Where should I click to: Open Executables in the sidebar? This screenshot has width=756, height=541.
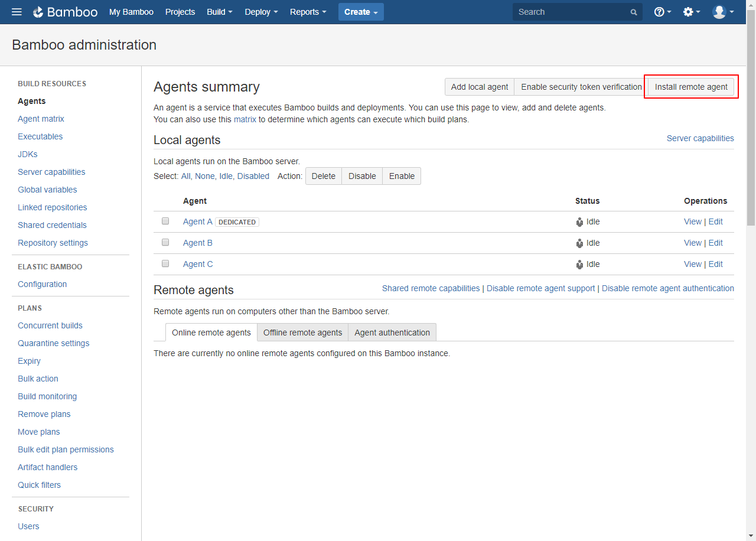[x=40, y=136]
